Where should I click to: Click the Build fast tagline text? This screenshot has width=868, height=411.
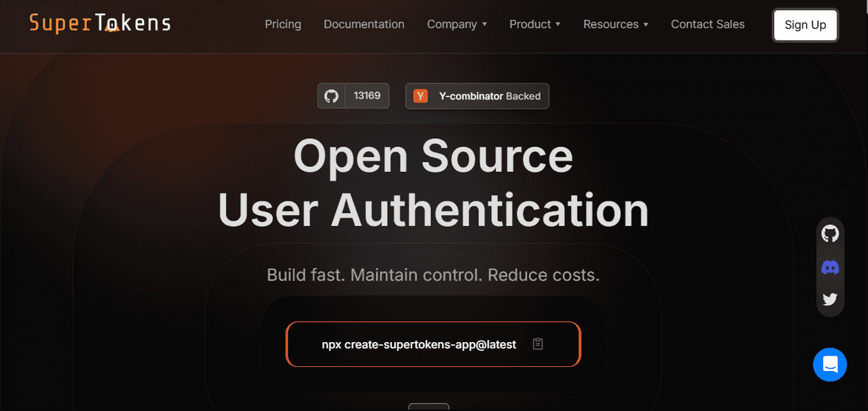(433, 274)
